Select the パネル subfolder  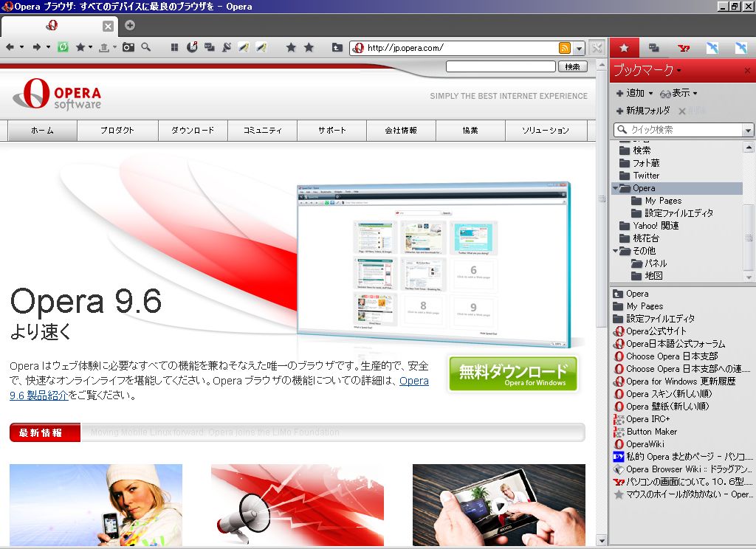(649, 263)
